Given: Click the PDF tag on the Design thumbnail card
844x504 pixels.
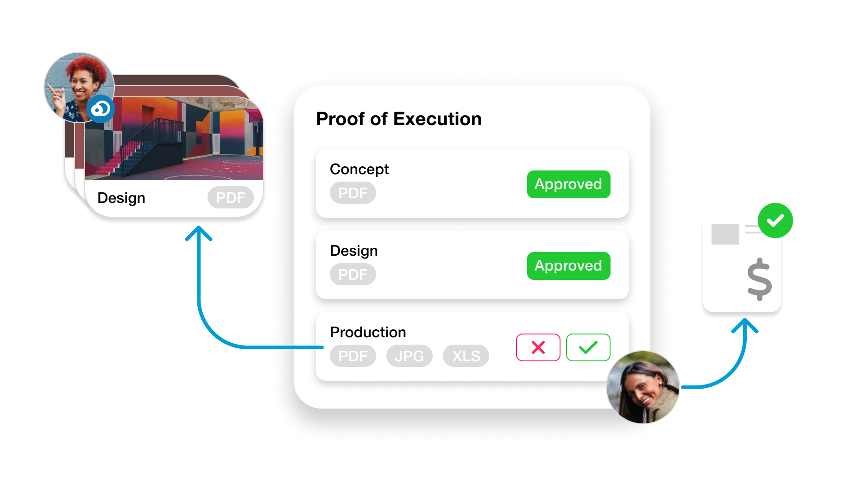Looking at the screenshot, I should tap(230, 197).
